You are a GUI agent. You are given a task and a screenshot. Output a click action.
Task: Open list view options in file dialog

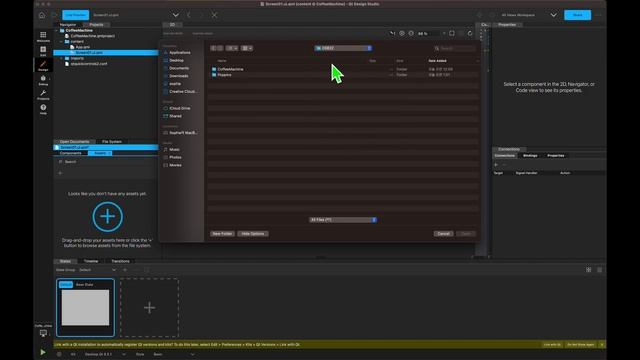coord(232,48)
